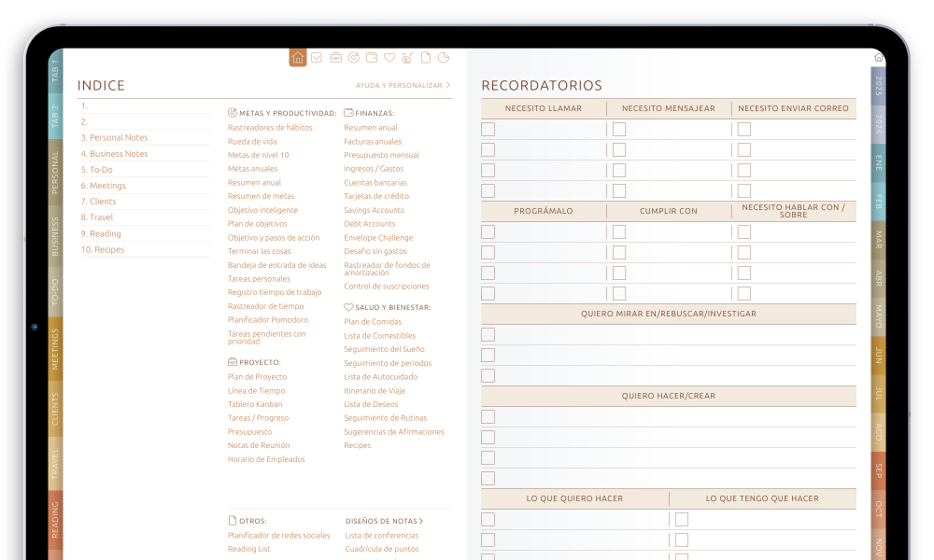Open Rastreadores de hábitos link
The width and height of the screenshot is (934, 560).
coord(270,127)
